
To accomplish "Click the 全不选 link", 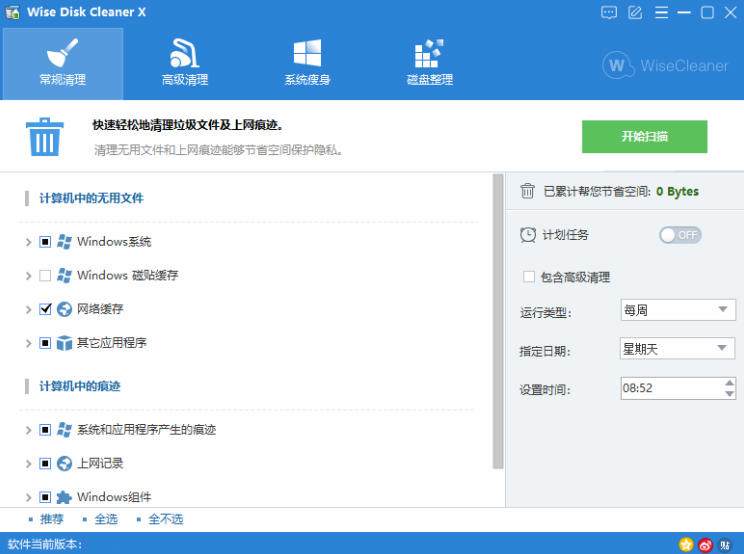I will [x=165, y=519].
